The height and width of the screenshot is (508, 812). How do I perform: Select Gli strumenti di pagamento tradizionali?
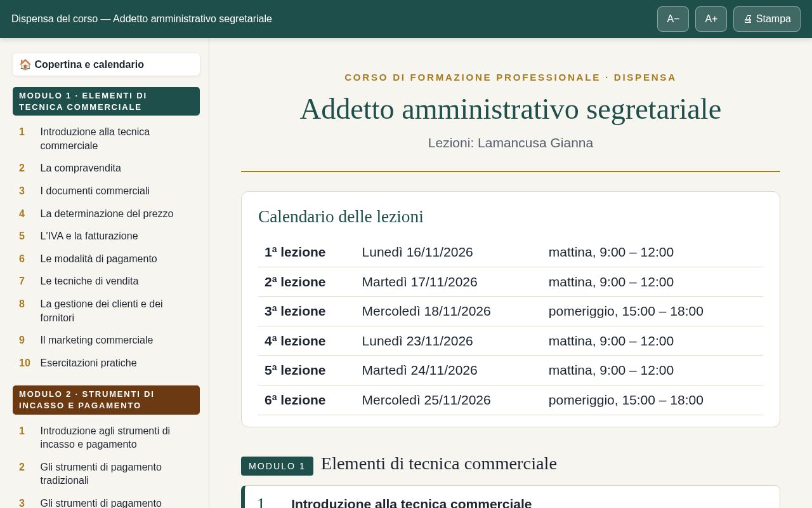106,474
